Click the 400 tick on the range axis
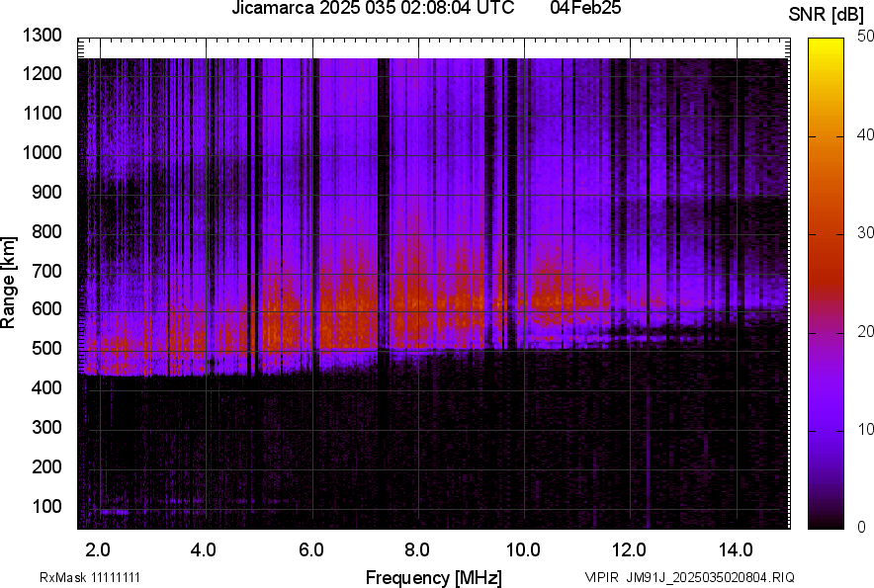 46,388
